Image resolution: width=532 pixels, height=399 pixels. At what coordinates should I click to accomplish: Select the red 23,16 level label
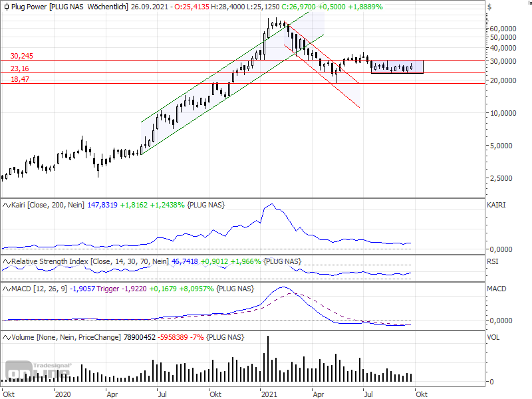(20, 68)
